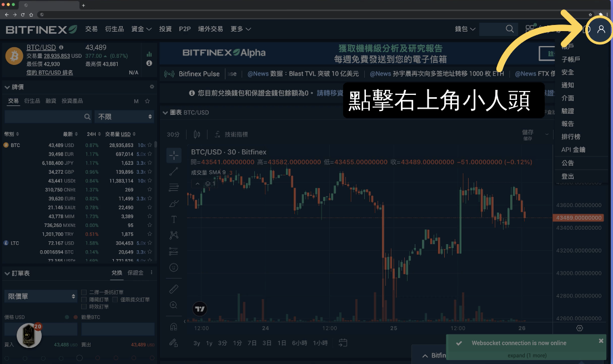
Task: Select the crosshair cursor chart tool
Action: pyautogui.click(x=174, y=155)
